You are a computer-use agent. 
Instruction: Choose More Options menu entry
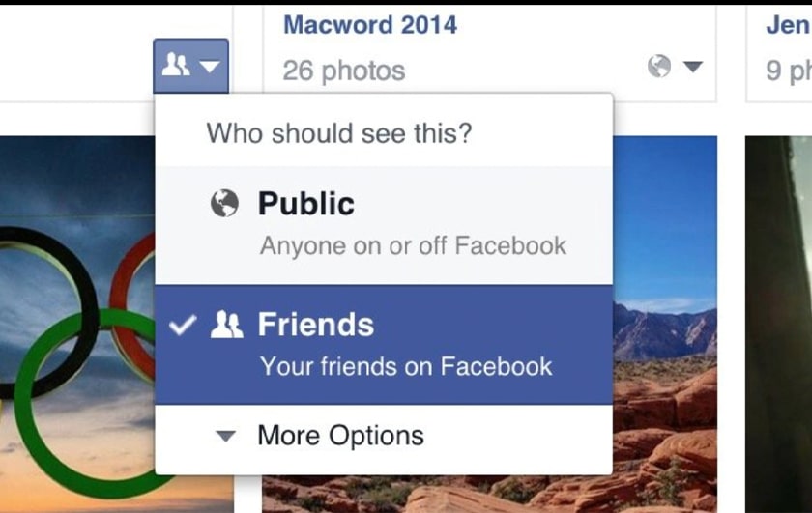pyautogui.click(x=384, y=436)
